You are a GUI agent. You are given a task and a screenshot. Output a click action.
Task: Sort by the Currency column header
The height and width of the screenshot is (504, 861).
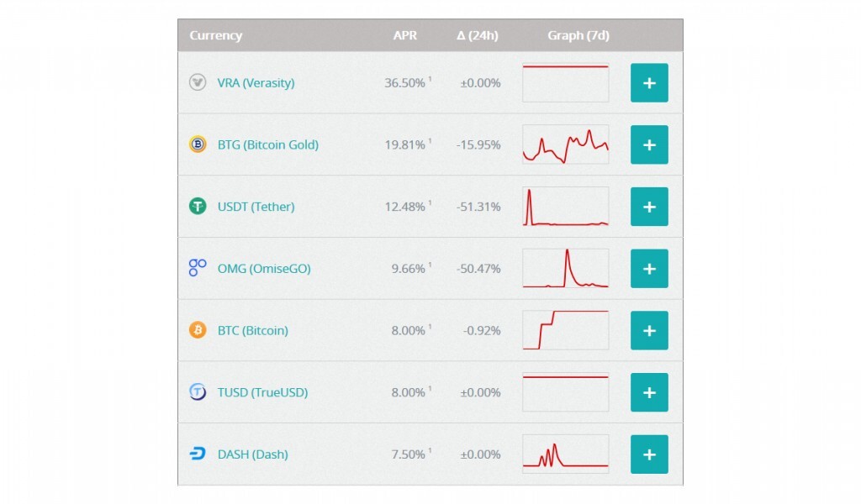pos(216,35)
